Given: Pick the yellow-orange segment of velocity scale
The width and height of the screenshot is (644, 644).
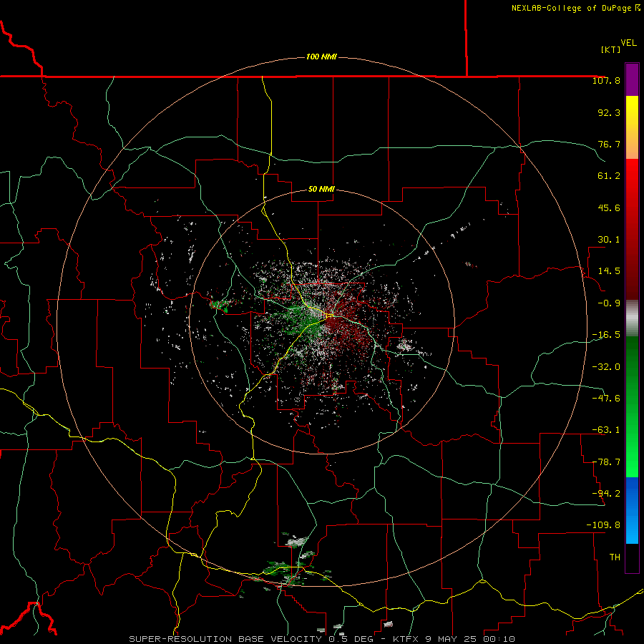Looking at the screenshot, I should pyautogui.click(x=632, y=127).
